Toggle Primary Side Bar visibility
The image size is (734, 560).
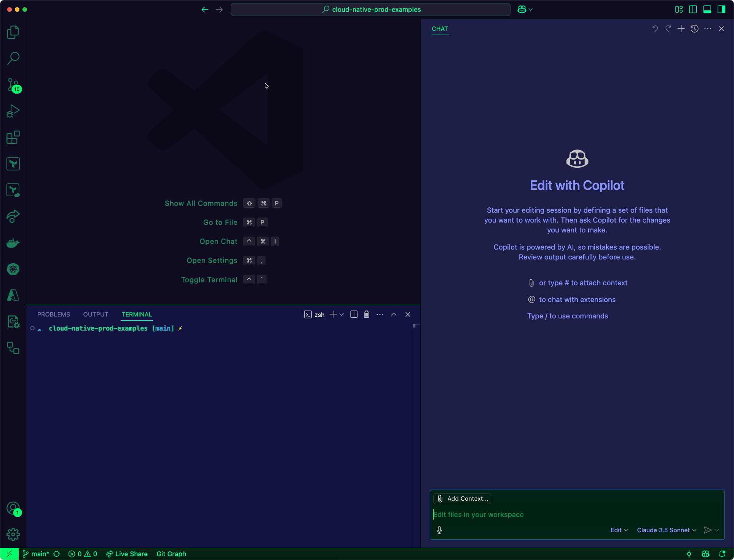point(693,10)
